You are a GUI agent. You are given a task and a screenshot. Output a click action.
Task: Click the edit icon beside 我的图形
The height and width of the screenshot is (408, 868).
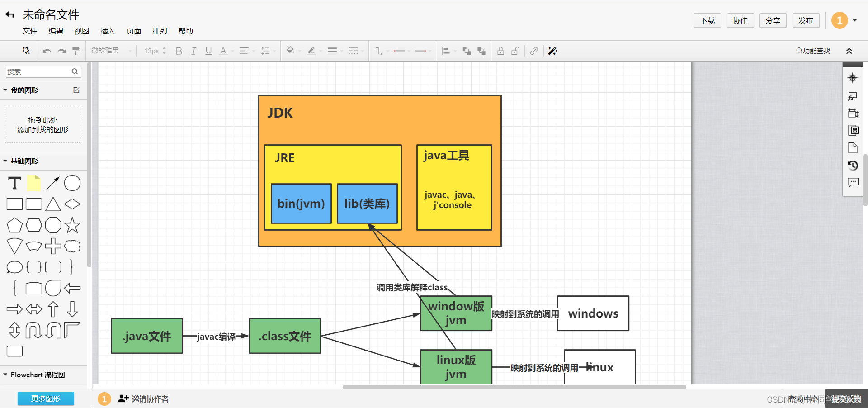click(x=76, y=90)
